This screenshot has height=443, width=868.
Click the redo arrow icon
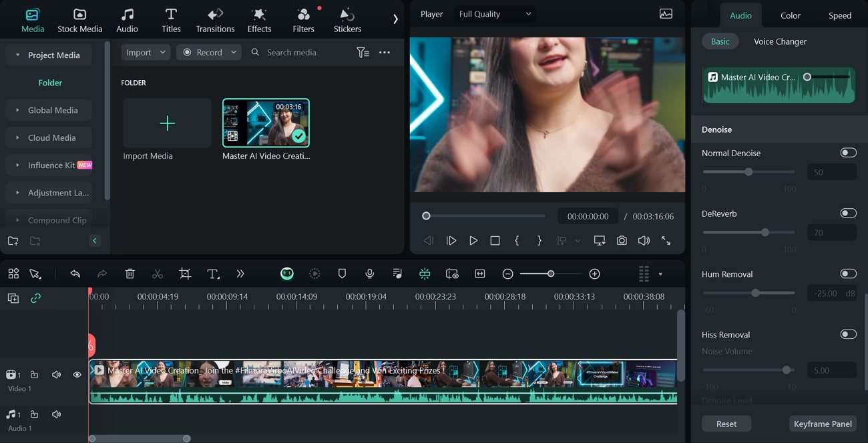[x=102, y=274]
